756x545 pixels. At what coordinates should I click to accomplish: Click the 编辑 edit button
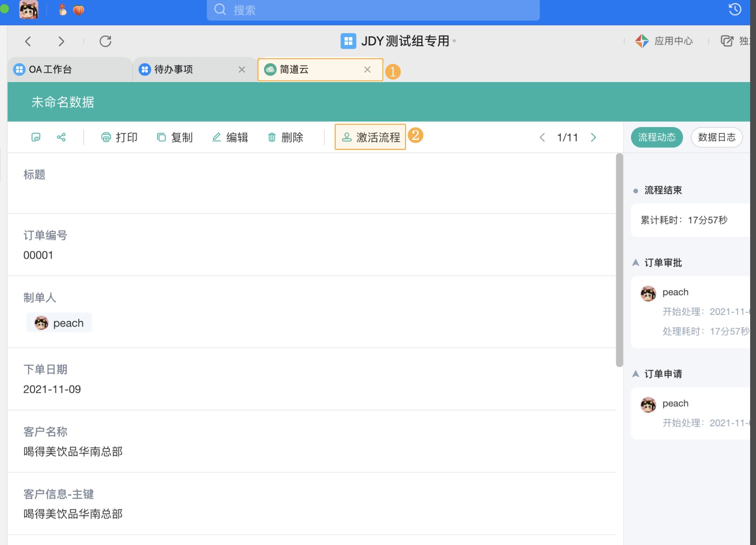(x=230, y=137)
